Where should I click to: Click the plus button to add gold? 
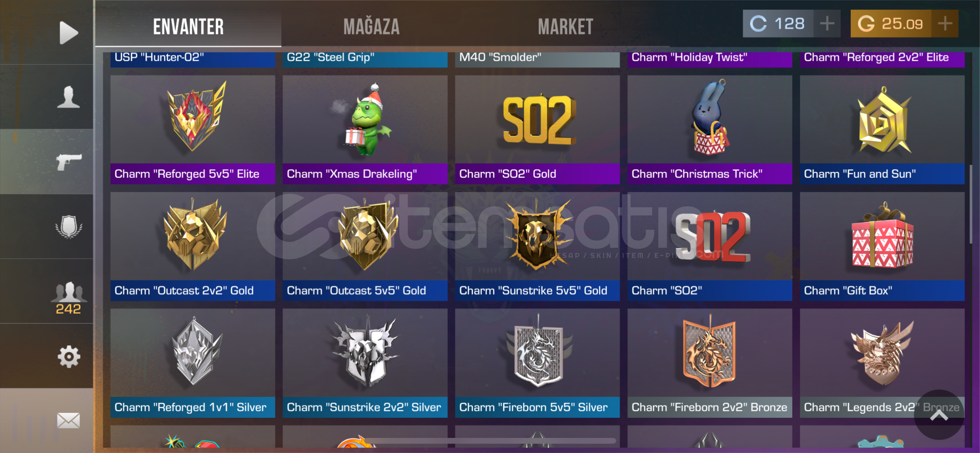(x=945, y=23)
